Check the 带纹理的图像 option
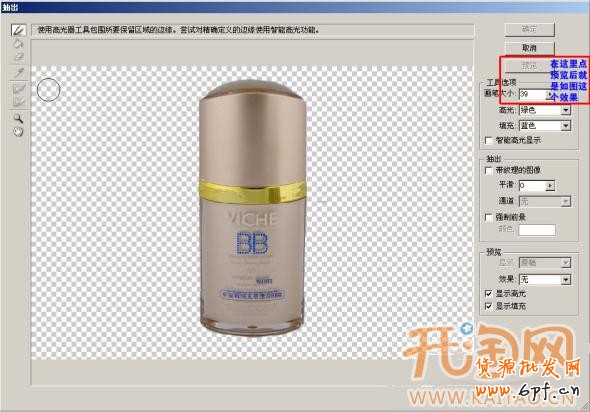Screen dimensions: 590x412 point(488,170)
